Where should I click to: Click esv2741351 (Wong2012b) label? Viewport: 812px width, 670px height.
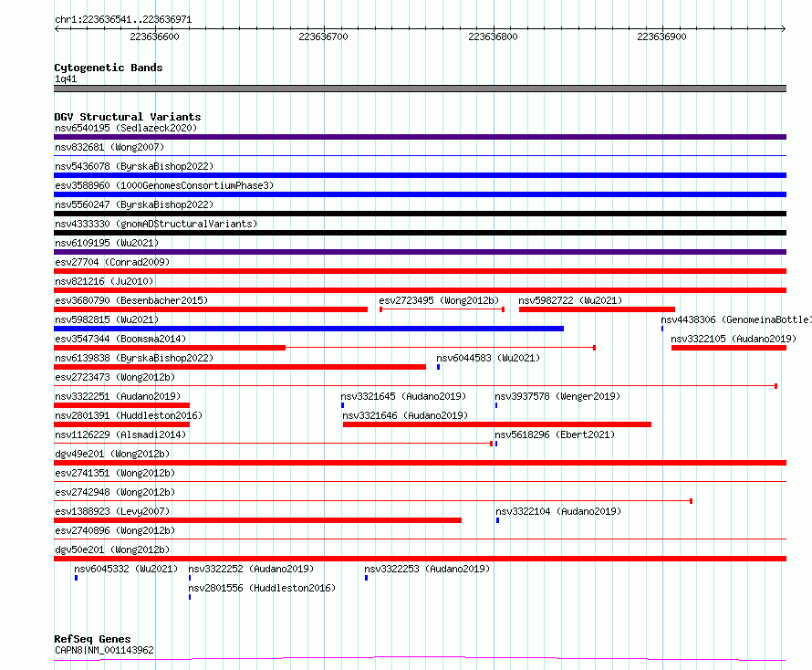coord(115,473)
